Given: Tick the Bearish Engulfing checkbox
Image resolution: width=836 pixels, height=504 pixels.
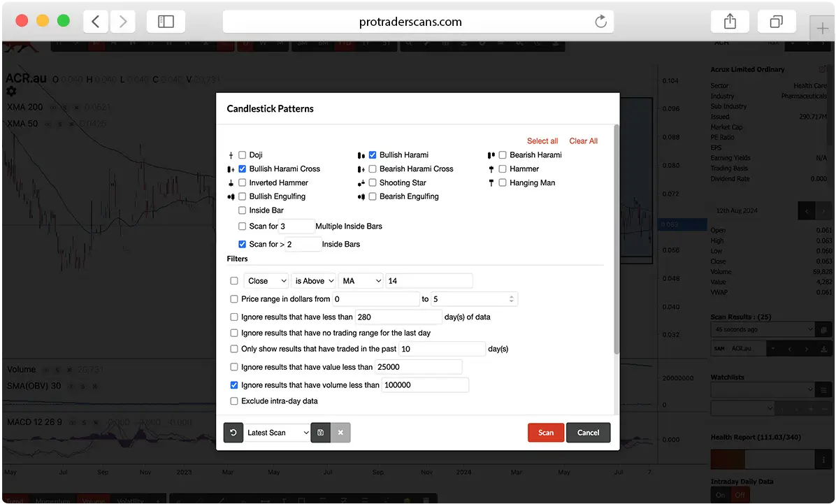Looking at the screenshot, I should click(x=373, y=197).
